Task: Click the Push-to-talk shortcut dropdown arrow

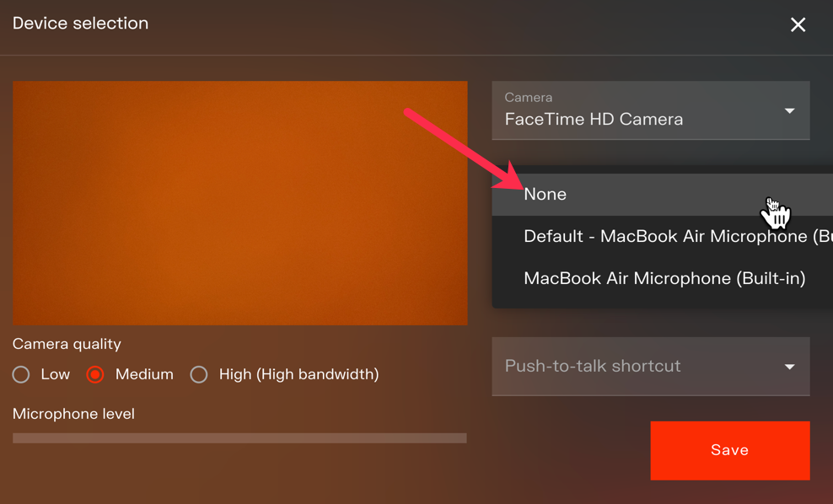Action: click(790, 367)
